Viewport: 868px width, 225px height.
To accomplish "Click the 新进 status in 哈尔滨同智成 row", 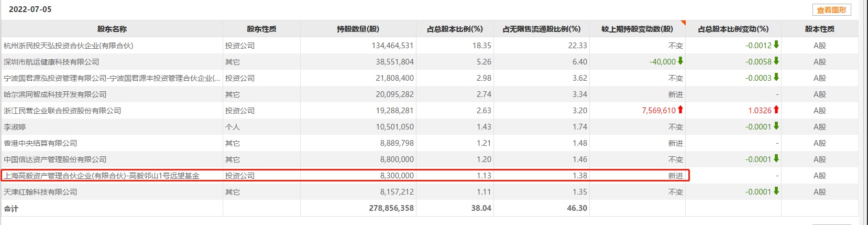I will (x=676, y=94).
